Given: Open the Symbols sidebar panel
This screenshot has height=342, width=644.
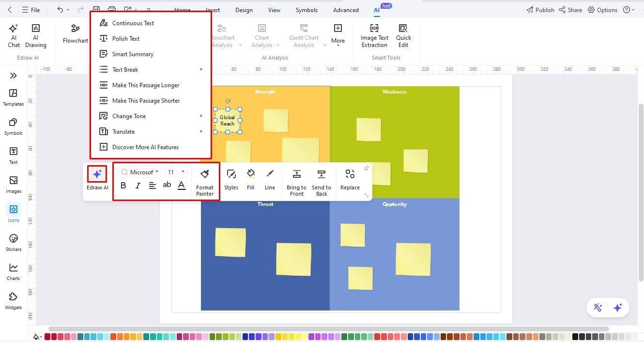Looking at the screenshot, I should (x=13, y=126).
